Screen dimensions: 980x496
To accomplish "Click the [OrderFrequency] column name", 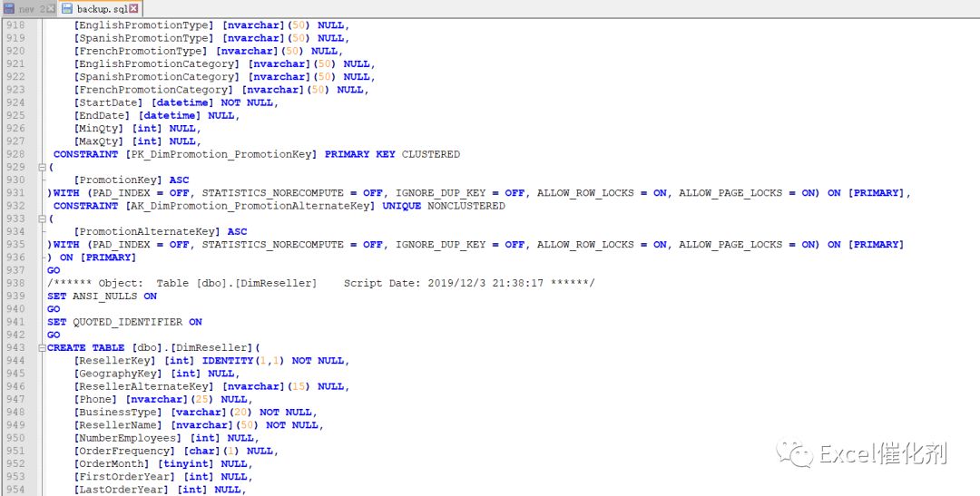I will tap(124, 451).
